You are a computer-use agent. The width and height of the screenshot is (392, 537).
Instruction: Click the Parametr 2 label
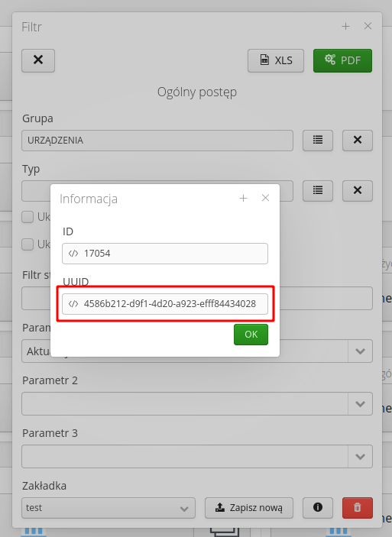pyautogui.click(x=50, y=380)
